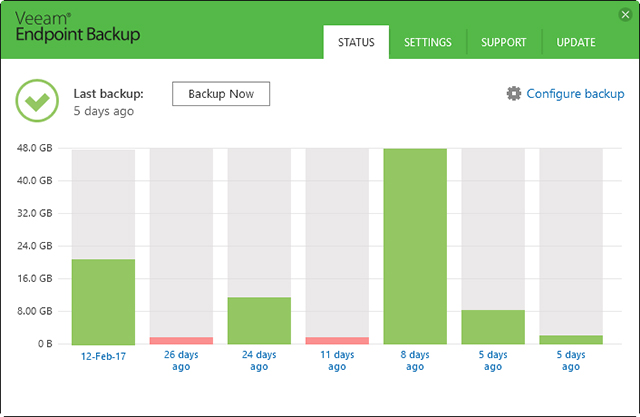Go to the SUPPORT tab
This screenshot has width=640, height=417.
(504, 42)
